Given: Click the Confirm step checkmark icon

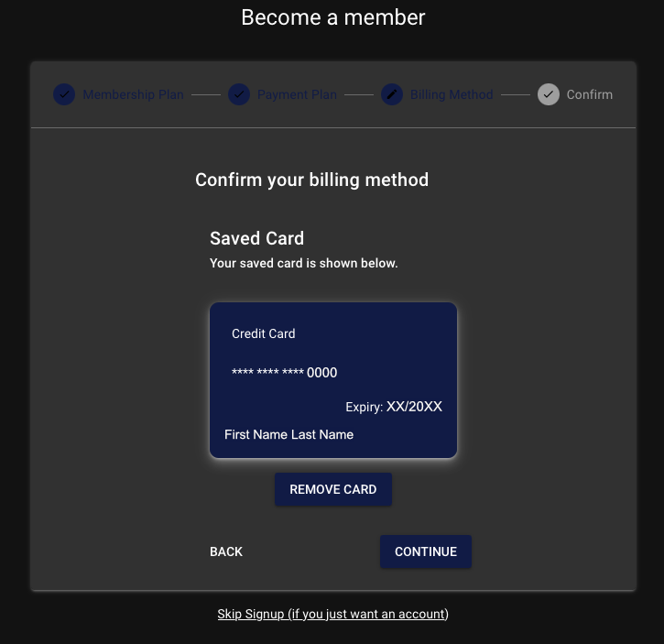Looking at the screenshot, I should click(549, 94).
